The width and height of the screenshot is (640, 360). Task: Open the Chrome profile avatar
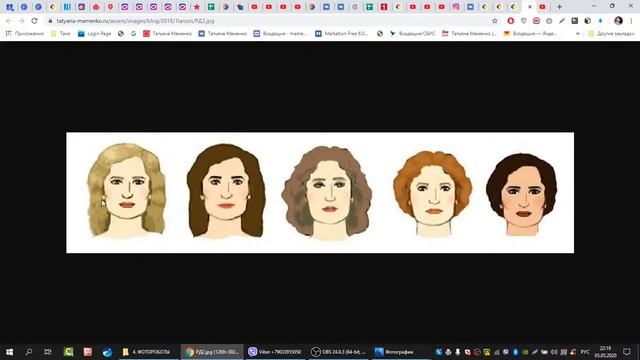(x=618, y=21)
